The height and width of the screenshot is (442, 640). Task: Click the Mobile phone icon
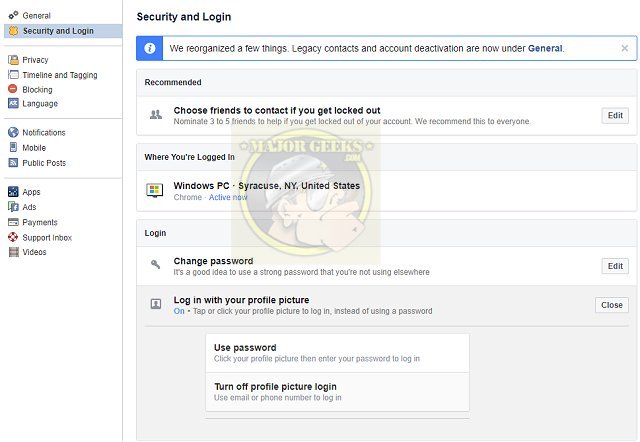tap(13, 147)
